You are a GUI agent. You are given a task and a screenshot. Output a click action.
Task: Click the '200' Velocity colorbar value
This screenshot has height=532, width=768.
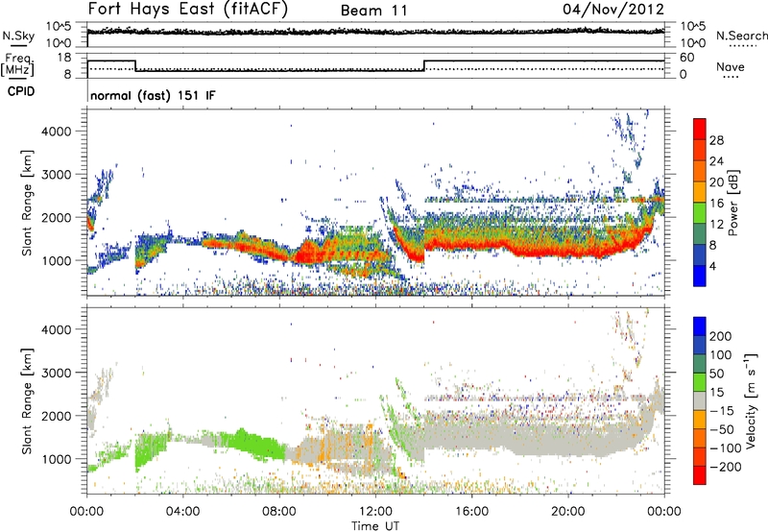point(721,336)
